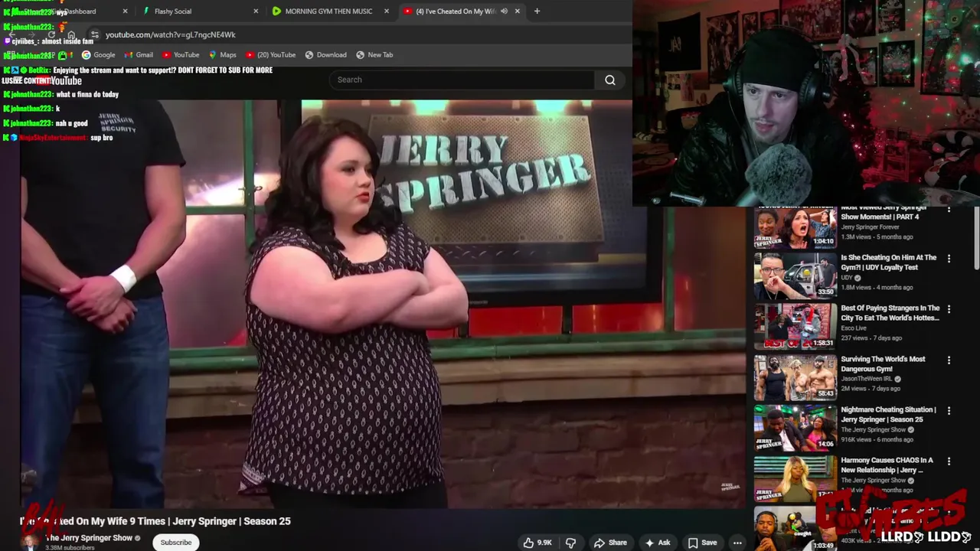Like the video showing 9.9K likes

[537, 543]
